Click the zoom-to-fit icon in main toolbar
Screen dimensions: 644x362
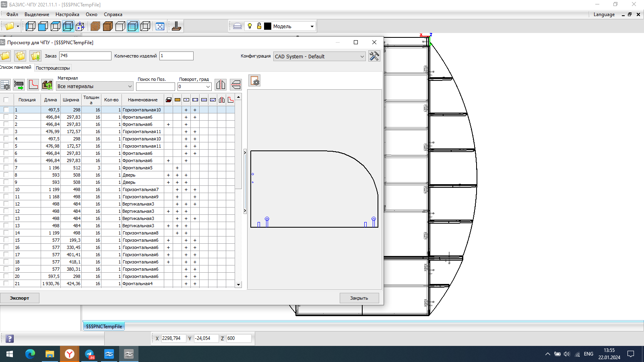[160, 27]
